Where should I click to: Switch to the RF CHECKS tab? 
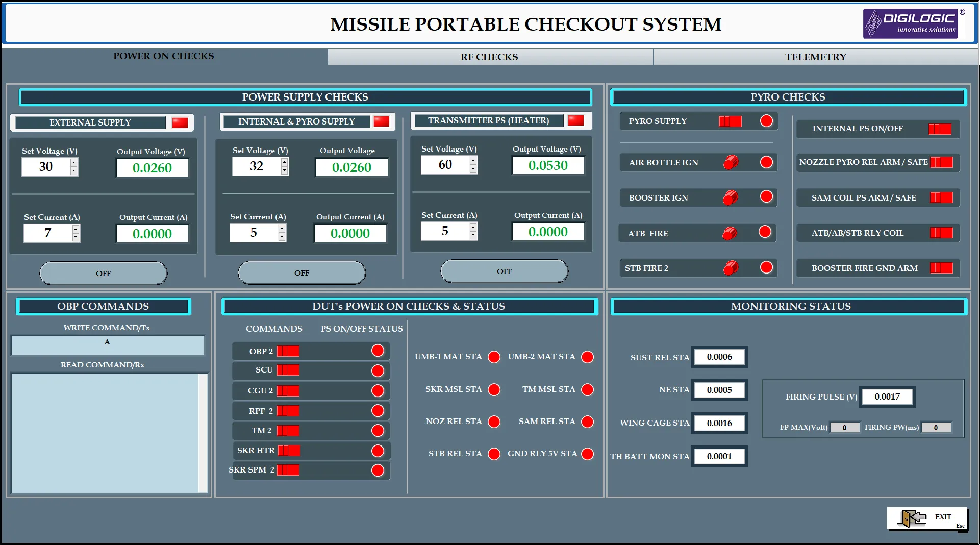point(489,57)
